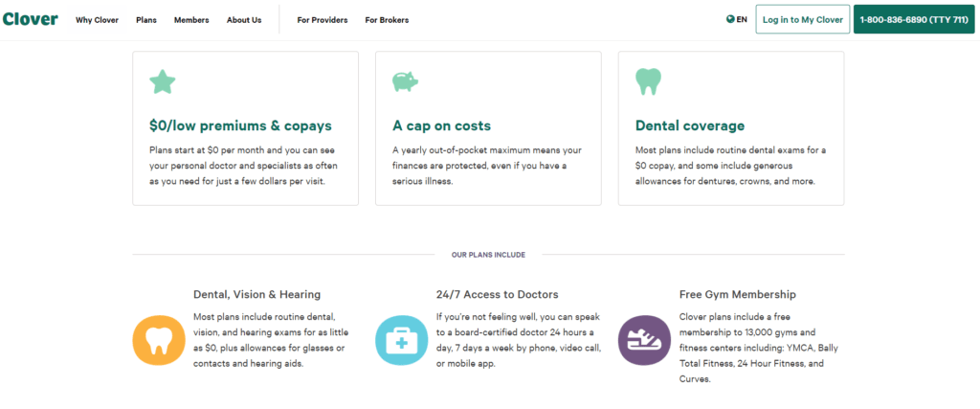980x409 pixels.
Task: Switch language using EN selector
Action: (737, 19)
